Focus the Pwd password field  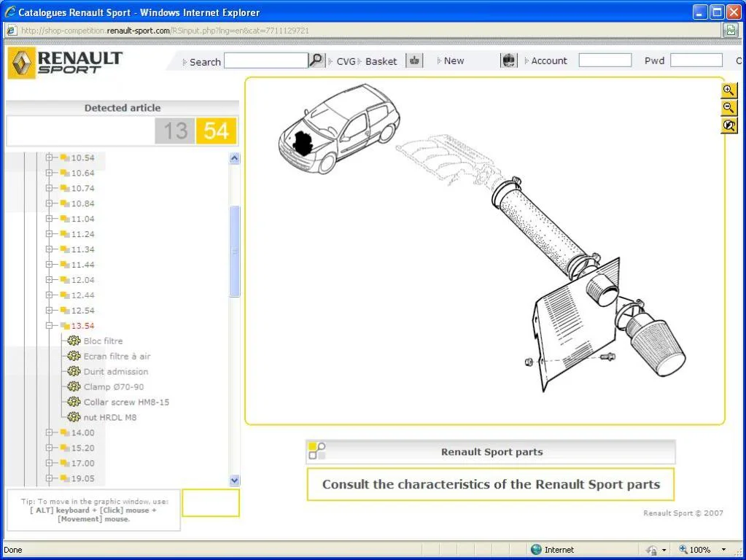tap(696, 61)
